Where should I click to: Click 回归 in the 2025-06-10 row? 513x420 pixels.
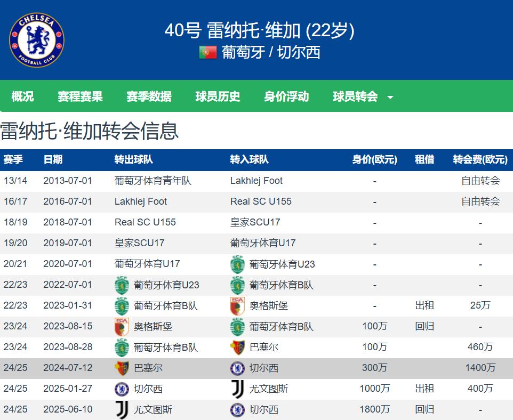tap(424, 409)
